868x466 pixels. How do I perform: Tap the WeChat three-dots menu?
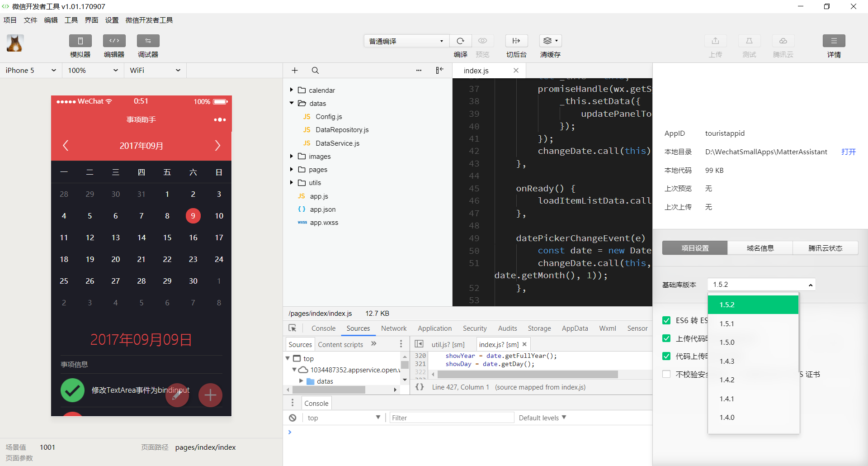[220, 120]
